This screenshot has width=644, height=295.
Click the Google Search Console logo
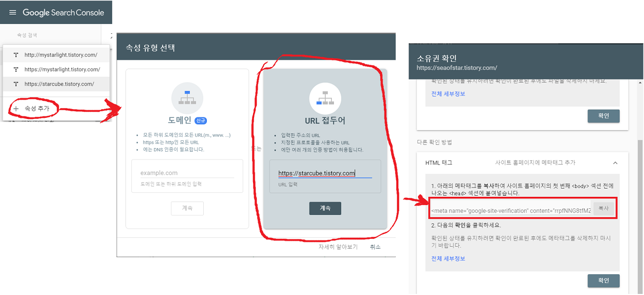pos(63,12)
